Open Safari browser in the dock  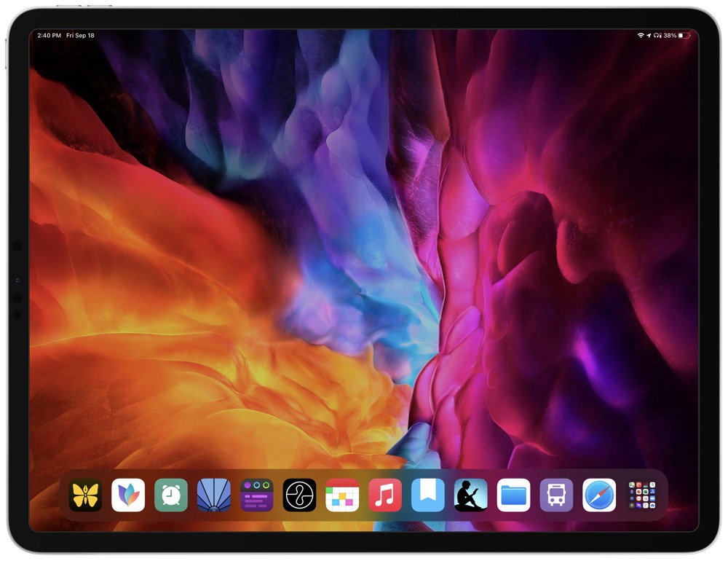pyautogui.click(x=599, y=495)
